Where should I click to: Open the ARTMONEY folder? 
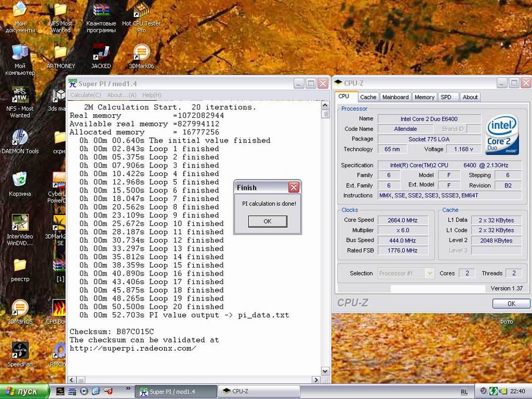pos(61,54)
